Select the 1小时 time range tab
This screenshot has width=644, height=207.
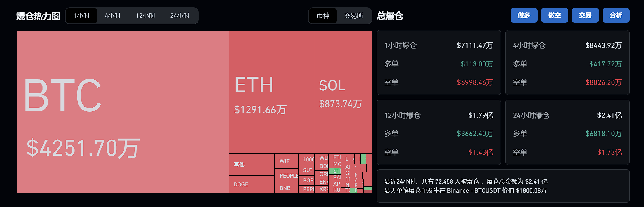82,16
